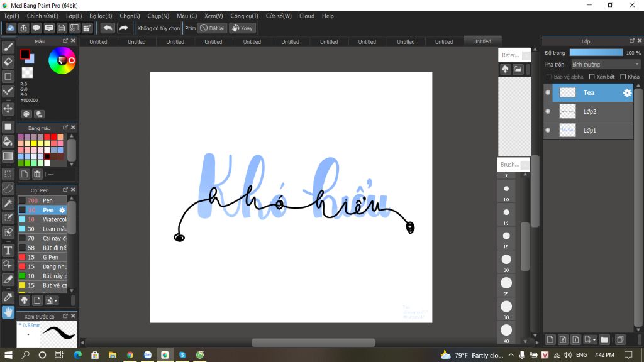Open the Pha trộn blend mode dropdown
Image resolution: width=644 pixels, height=362 pixels.
pyautogui.click(x=606, y=65)
